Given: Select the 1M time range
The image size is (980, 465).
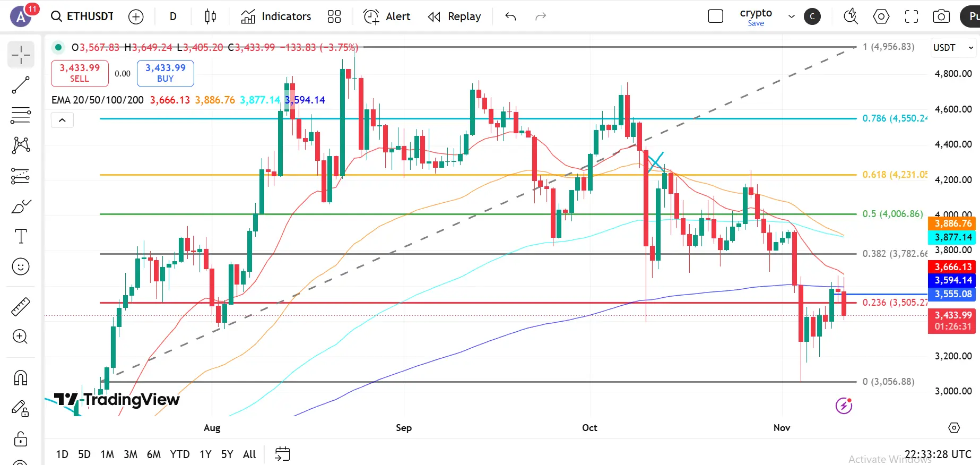Looking at the screenshot, I should tap(107, 454).
